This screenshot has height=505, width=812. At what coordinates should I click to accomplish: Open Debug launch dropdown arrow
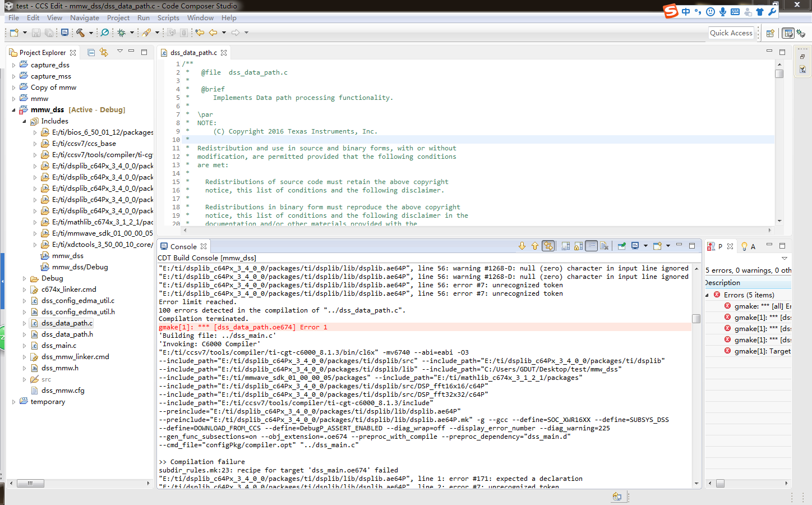tap(132, 33)
